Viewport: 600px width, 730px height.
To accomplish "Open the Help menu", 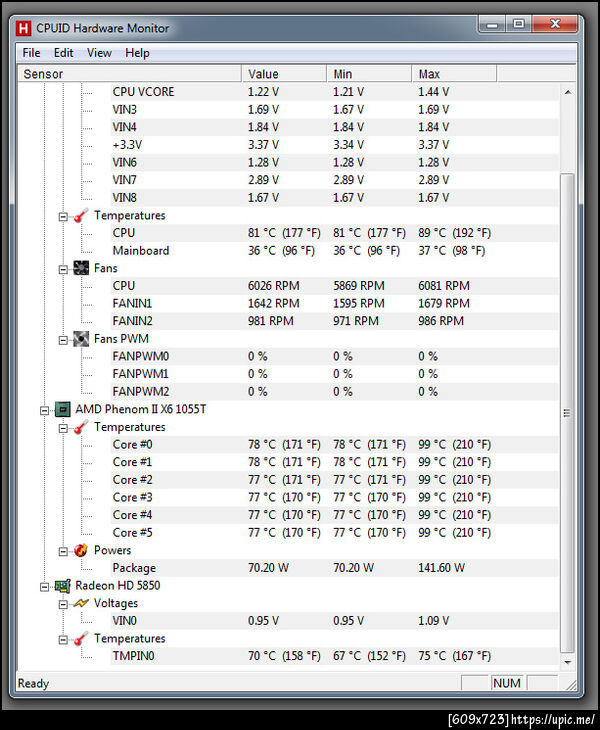I will (137, 53).
